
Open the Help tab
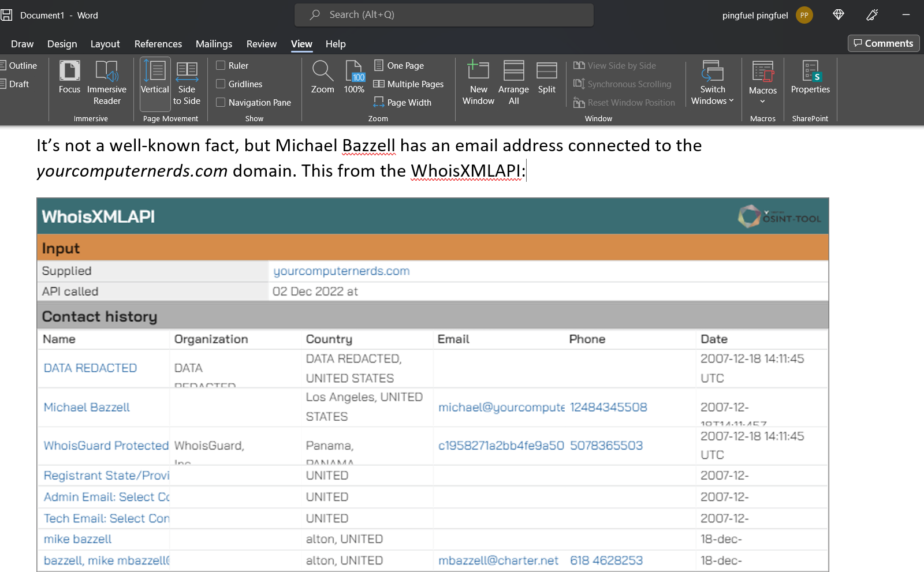[x=336, y=44]
